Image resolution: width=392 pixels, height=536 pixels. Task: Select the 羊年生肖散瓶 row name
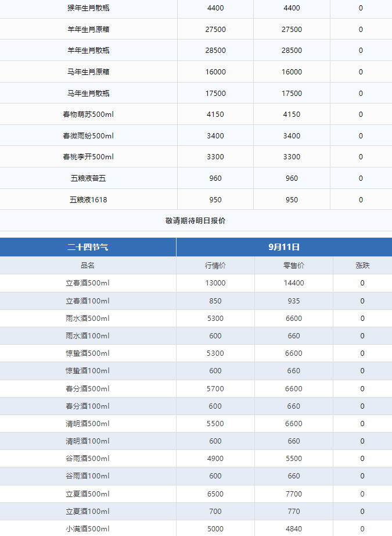pos(88,50)
